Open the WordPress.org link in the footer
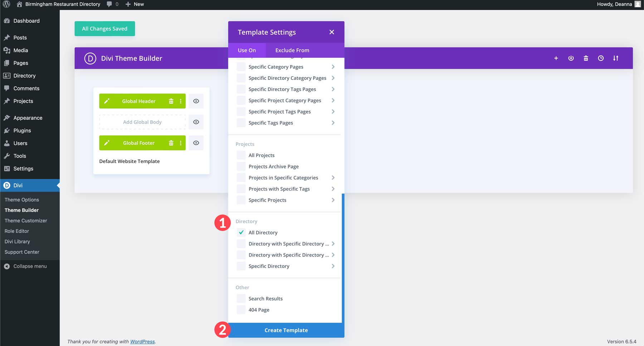This screenshot has height=346, width=644. click(142, 341)
